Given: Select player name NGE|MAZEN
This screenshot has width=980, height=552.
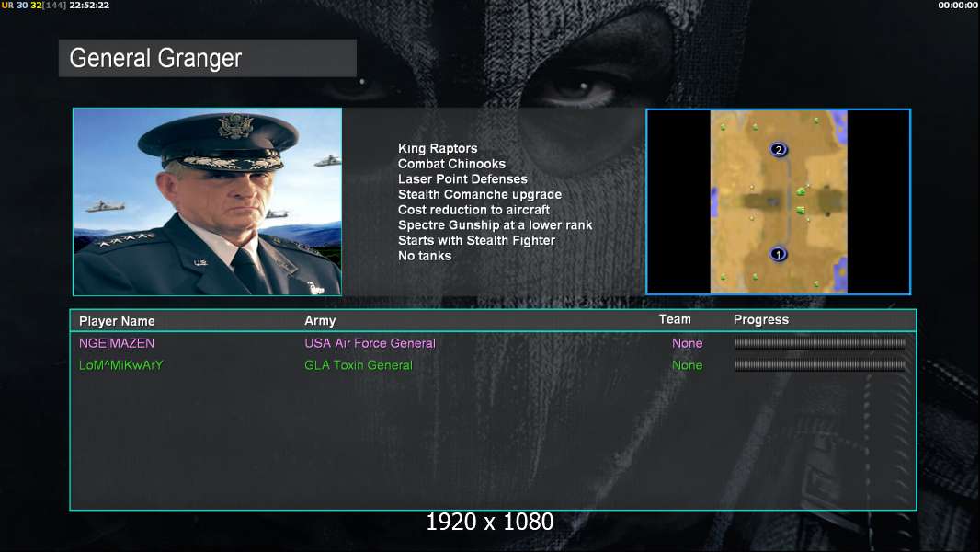Looking at the screenshot, I should 116,343.
